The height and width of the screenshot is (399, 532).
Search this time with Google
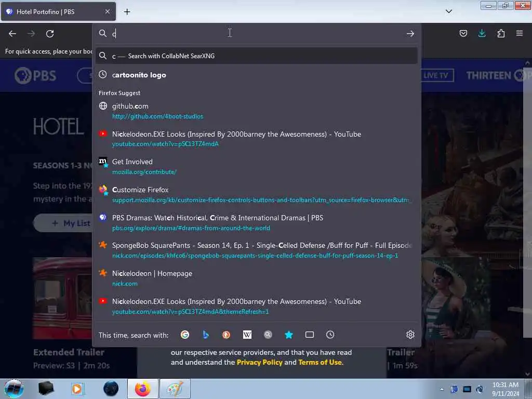[x=185, y=335]
